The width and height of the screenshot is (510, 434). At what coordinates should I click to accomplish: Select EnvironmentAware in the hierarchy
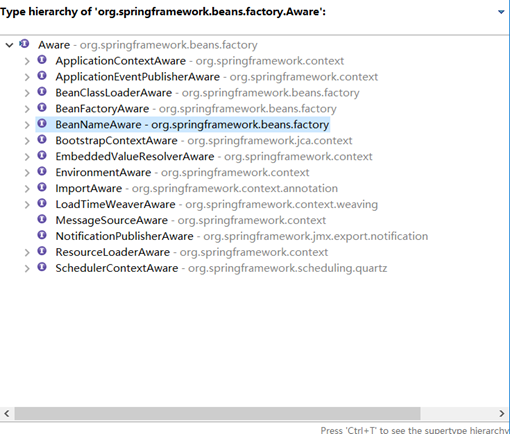(182, 173)
